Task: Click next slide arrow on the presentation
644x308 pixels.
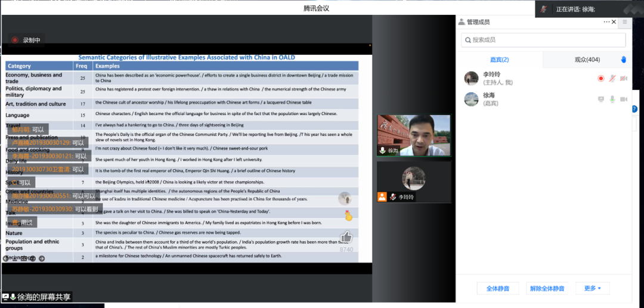Action: pyautogui.click(x=42, y=259)
